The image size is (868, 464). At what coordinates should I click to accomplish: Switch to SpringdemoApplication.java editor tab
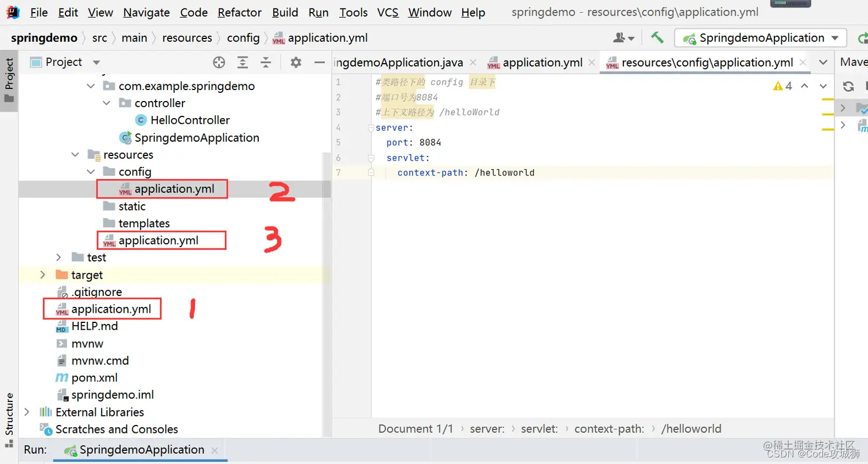pos(398,63)
